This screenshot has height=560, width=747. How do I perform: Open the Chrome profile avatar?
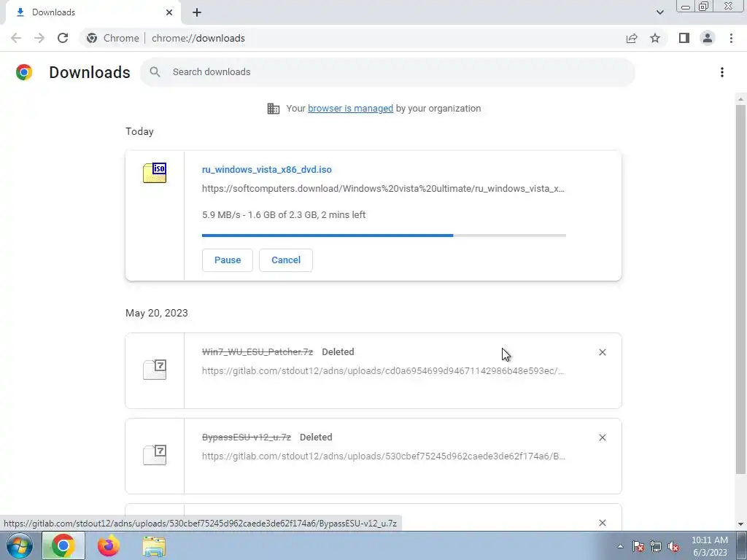(x=708, y=38)
